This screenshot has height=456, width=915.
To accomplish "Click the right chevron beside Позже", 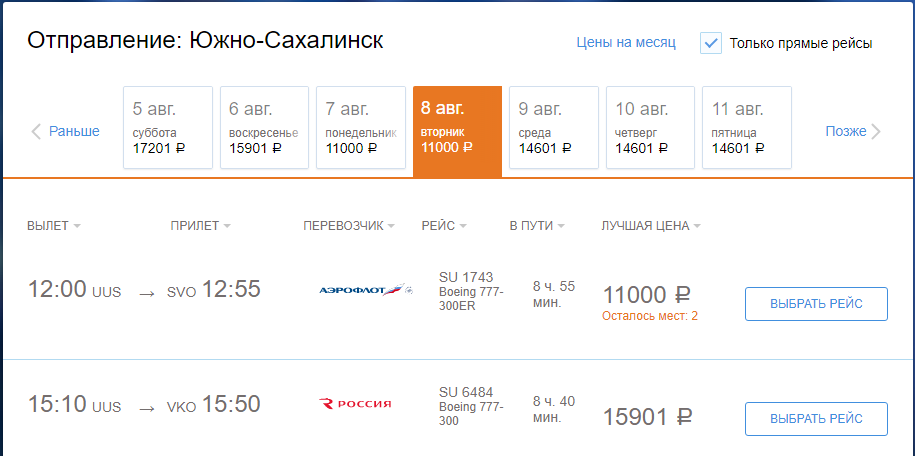I will coord(876,132).
